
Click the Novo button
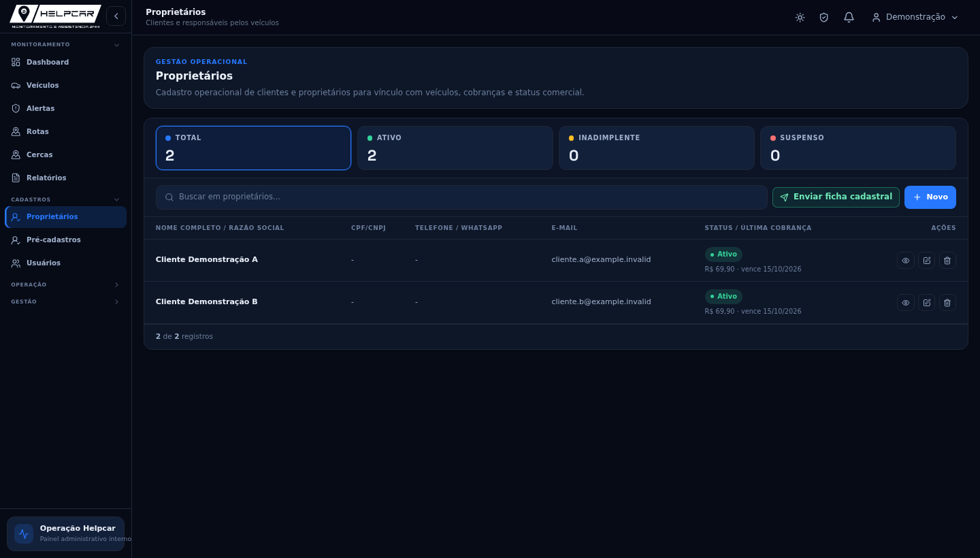click(x=930, y=197)
